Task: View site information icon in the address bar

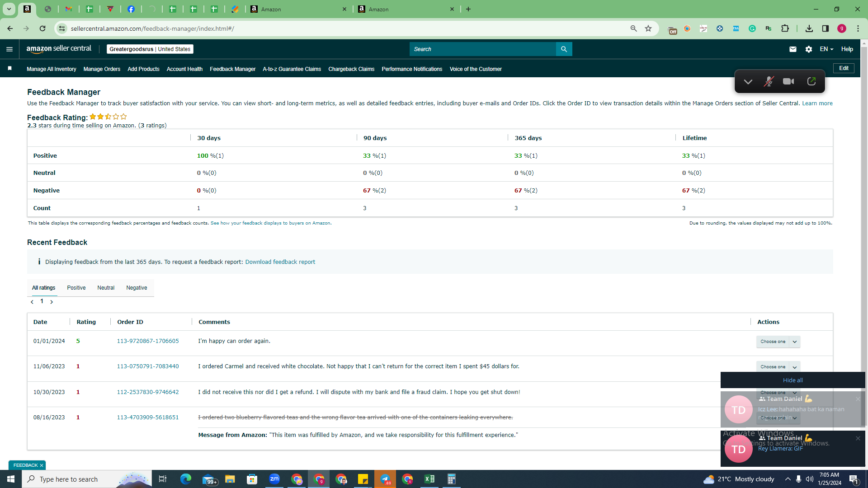Action: [x=62, y=28]
